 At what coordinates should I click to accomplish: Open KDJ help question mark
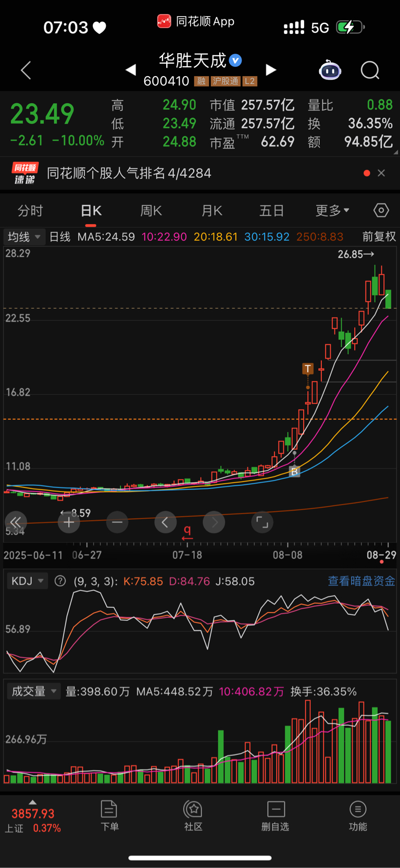click(60, 581)
